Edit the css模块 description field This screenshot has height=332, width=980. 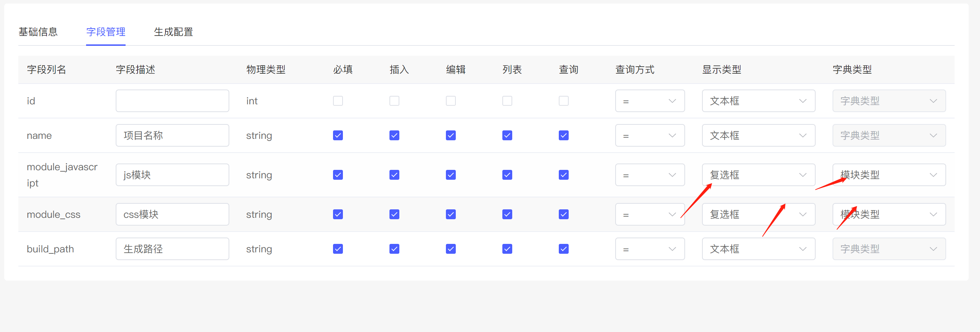173,214
